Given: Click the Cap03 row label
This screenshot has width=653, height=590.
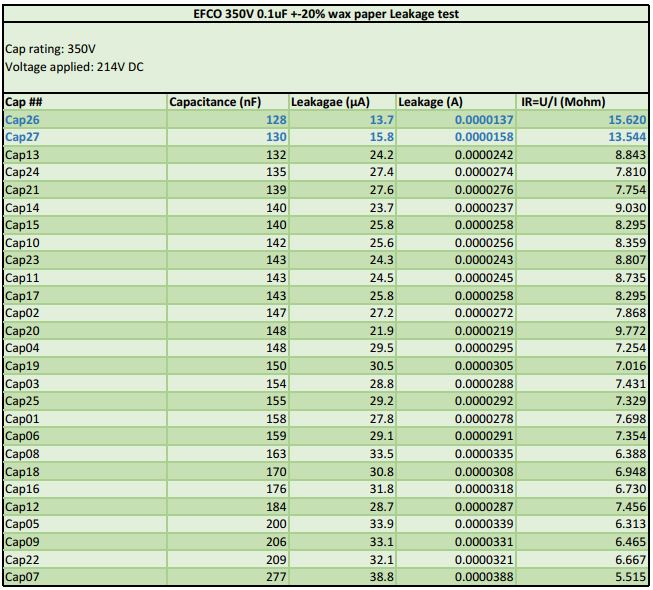Looking at the screenshot, I should click(x=22, y=383).
